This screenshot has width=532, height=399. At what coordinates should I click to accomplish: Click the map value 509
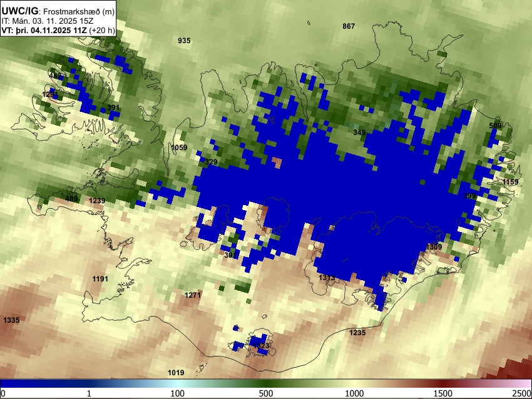[495, 126]
